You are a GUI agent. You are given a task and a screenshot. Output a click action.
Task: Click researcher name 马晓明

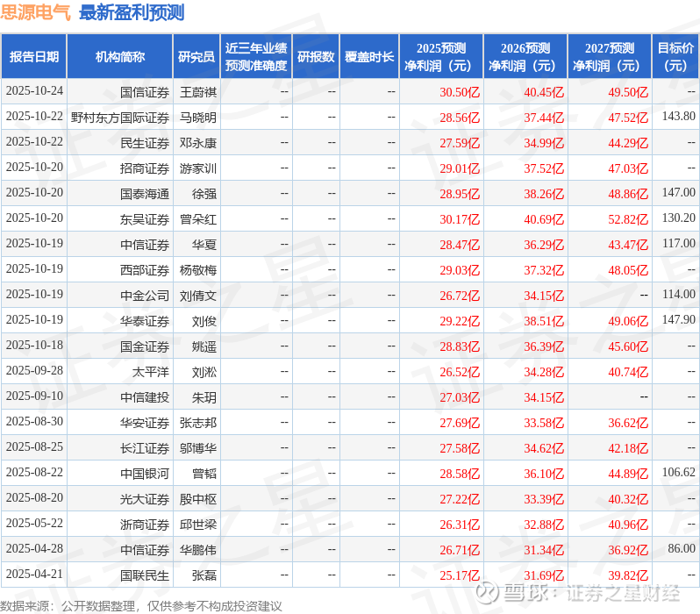pyautogui.click(x=198, y=118)
